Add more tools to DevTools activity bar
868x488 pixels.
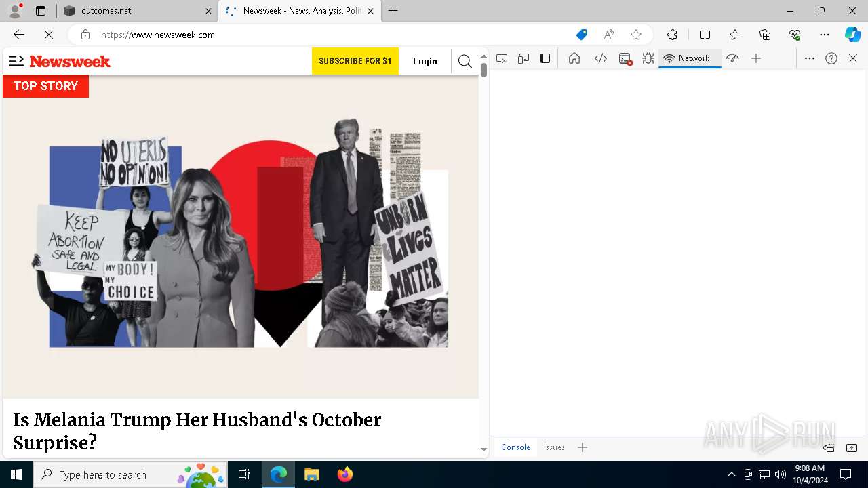coord(756,58)
